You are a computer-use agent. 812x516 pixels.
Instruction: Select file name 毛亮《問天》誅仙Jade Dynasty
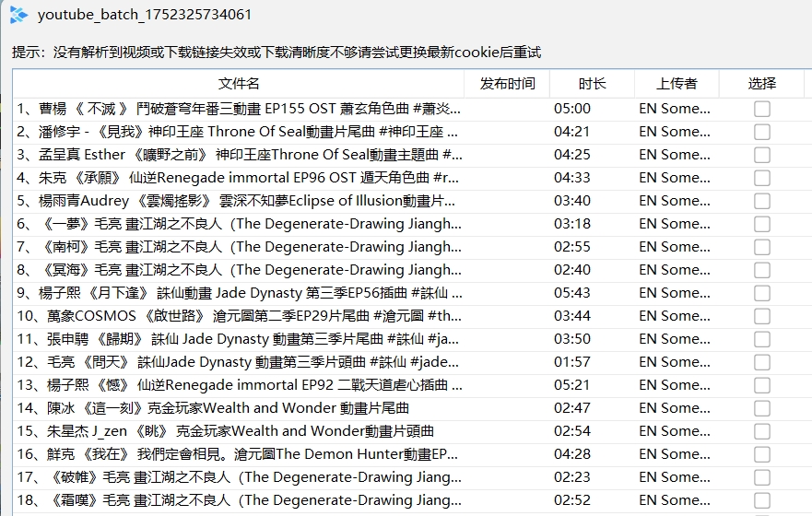(237, 362)
